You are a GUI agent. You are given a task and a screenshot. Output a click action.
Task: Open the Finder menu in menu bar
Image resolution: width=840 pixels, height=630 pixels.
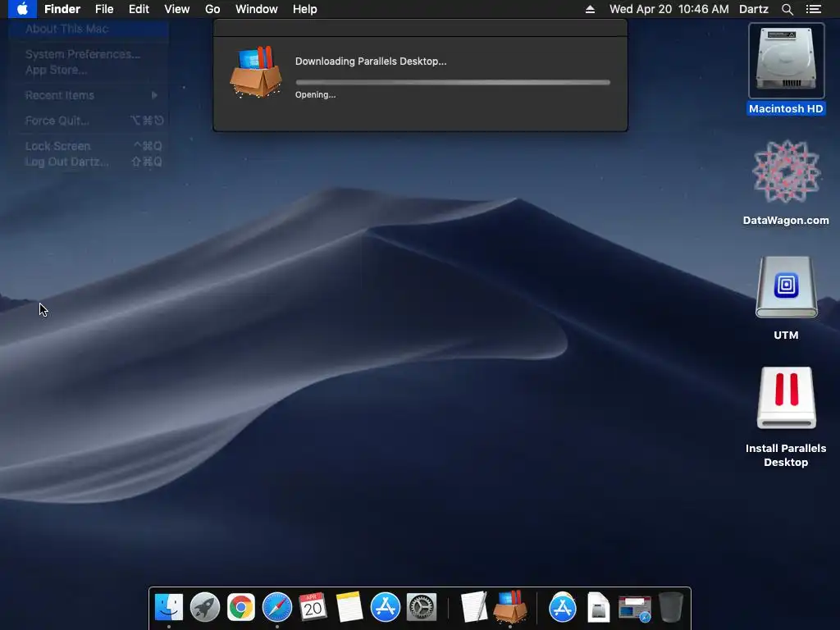click(62, 9)
